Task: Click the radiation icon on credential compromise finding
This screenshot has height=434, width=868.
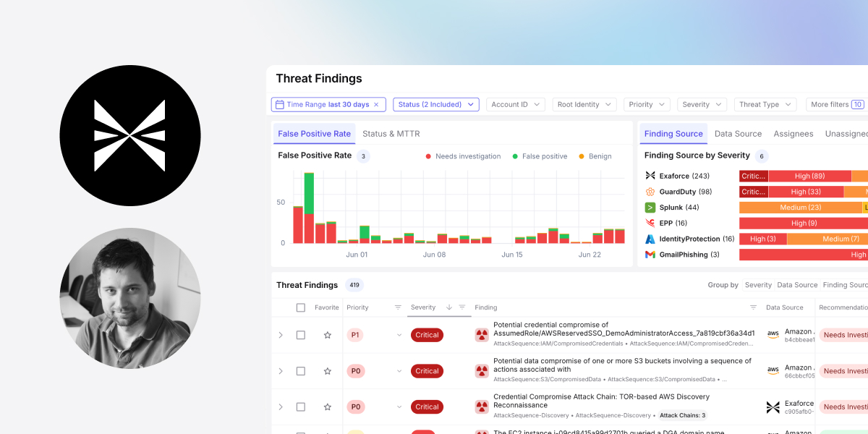Action: (x=482, y=335)
